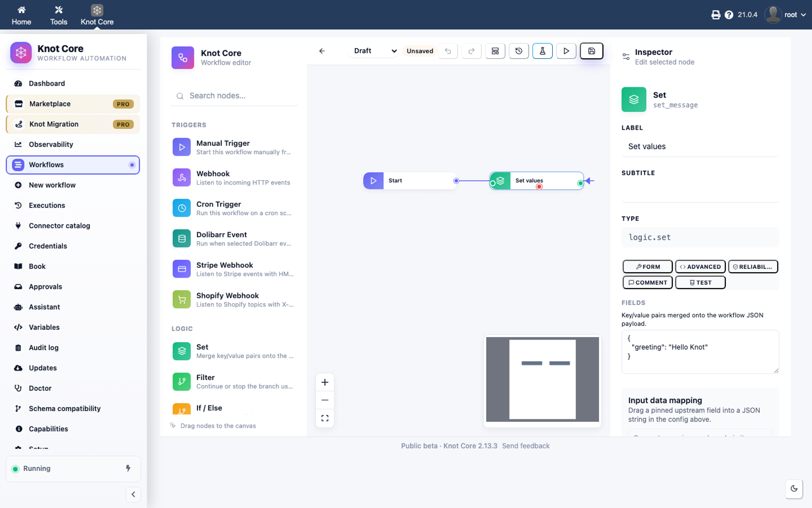Screen dimensions: 812x508
Task: Click the Fields JSON textarea
Action: pos(700,351)
